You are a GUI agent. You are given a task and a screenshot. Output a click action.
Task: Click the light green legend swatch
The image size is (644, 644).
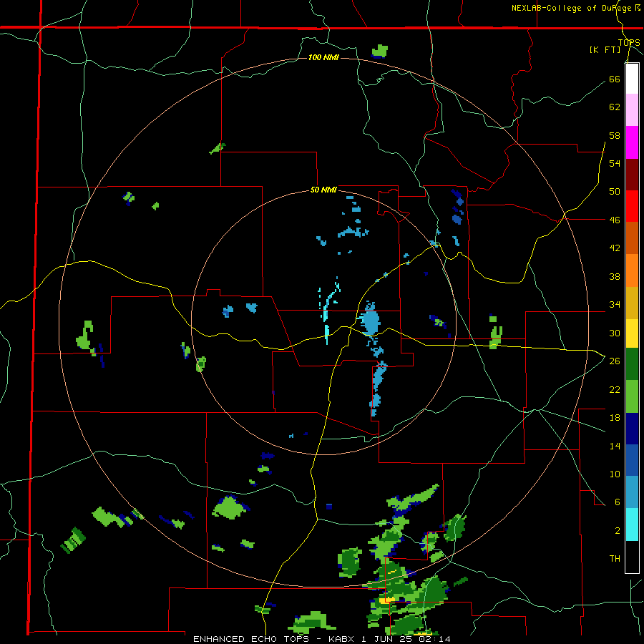pyautogui.click(x=632, y=396)
